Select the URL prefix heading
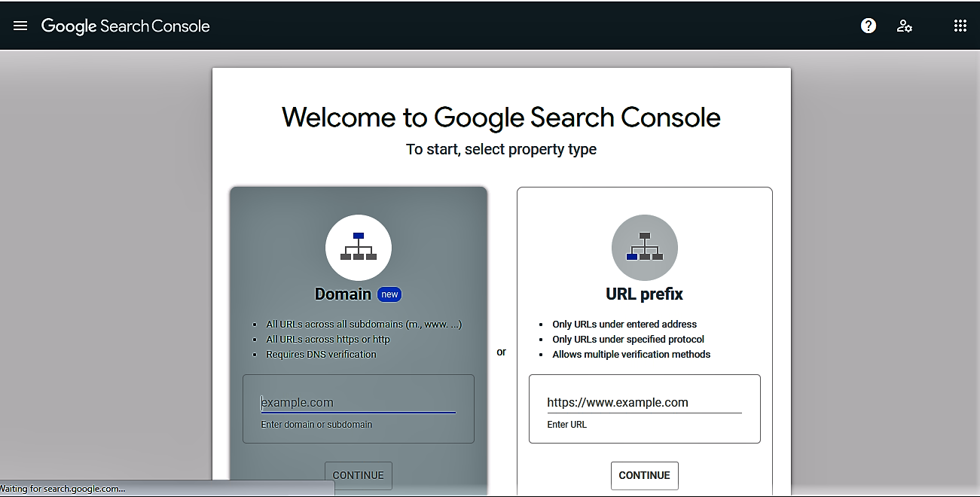This screenshot has height=497, width=980. [x=645, y=294]
